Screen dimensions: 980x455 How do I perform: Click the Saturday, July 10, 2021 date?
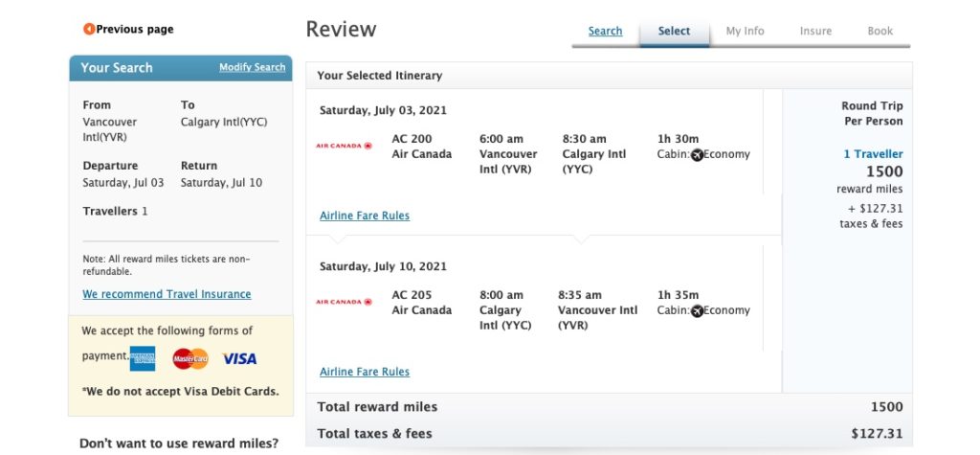click(383, 266)
